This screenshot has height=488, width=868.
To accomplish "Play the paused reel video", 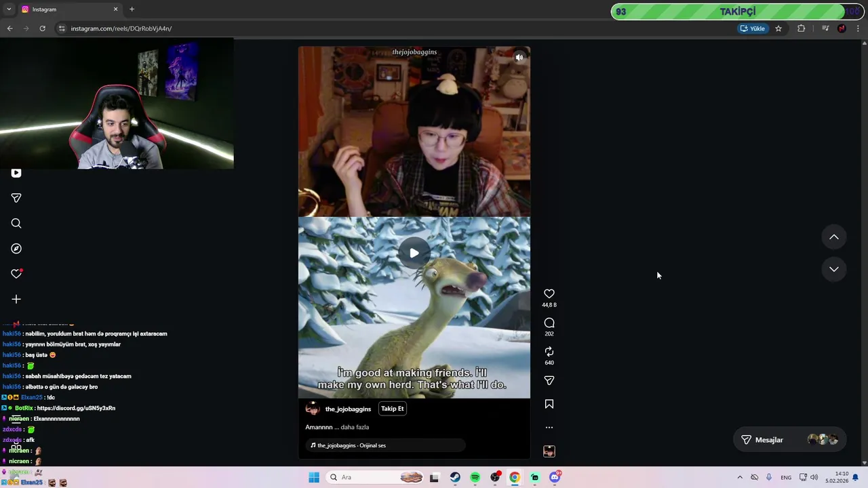I will [414, 253].
